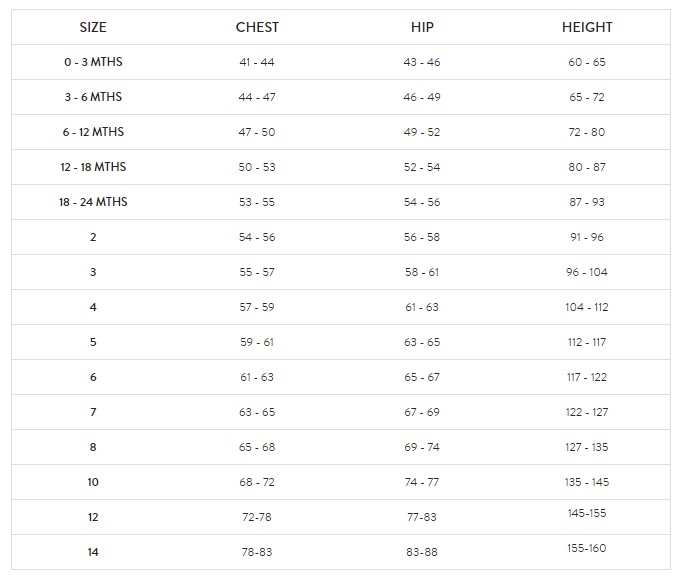Select hip value 58 - 61 for size 3
The image size is (685, 583).
coord(422,272)
